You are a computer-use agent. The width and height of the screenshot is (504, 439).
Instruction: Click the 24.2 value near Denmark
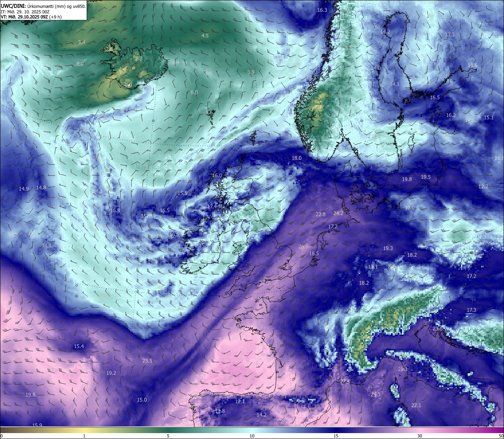[338, 213]
